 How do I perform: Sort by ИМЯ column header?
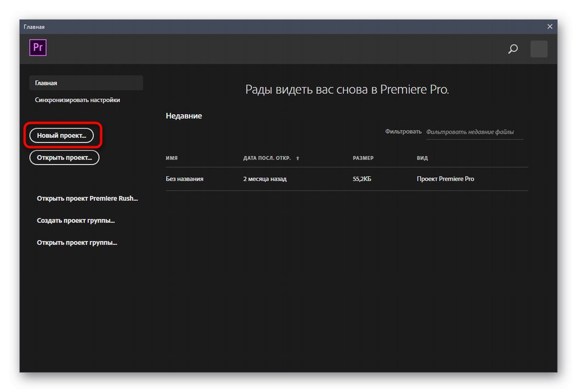click(171, 158)
